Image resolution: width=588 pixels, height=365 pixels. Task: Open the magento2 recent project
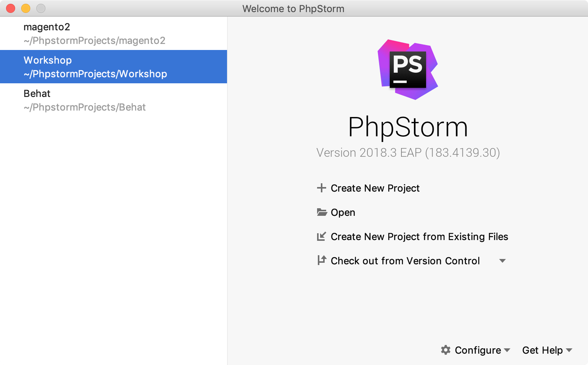[x=114, y=33]
